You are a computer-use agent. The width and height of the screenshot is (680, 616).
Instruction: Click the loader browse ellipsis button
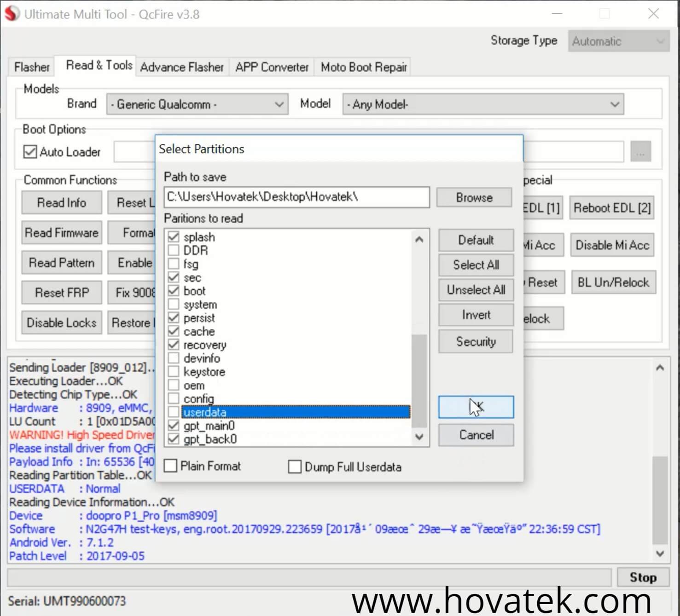pyautogui.click(x=640, y=152)
